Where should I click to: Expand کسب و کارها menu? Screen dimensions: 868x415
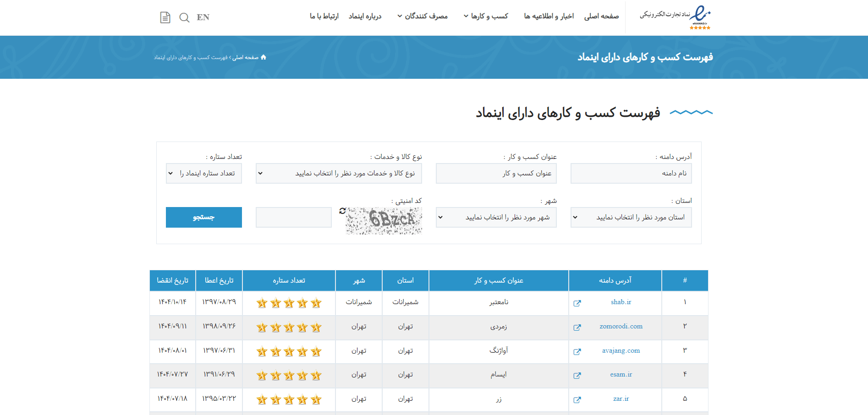coord(486,16)
